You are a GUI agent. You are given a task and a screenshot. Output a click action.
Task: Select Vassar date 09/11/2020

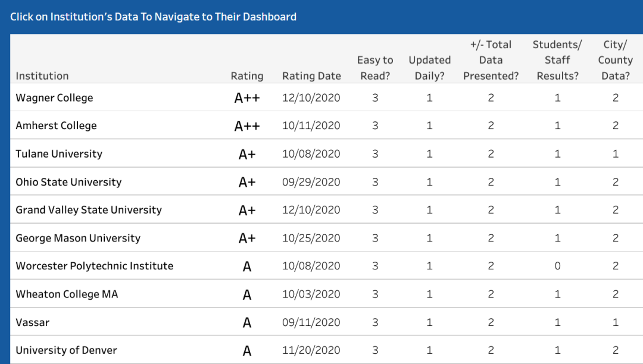[x=311, y=322]
